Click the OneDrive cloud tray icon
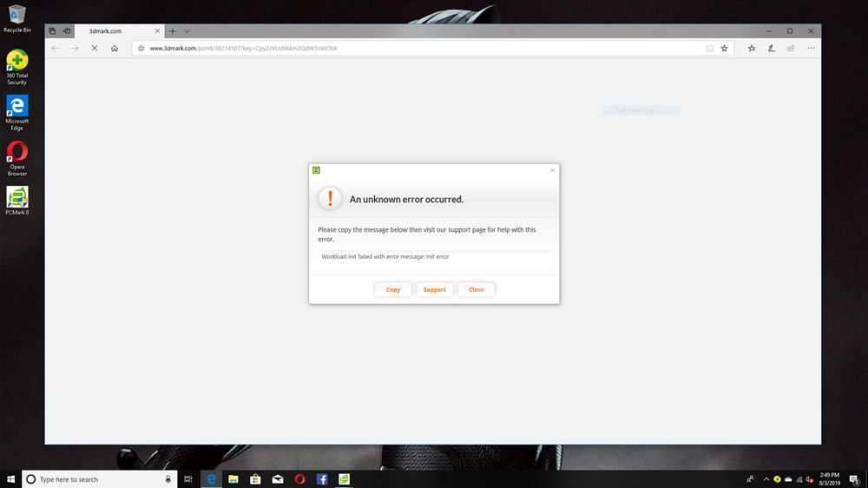868x488 pixels. (x=788, y=479)
